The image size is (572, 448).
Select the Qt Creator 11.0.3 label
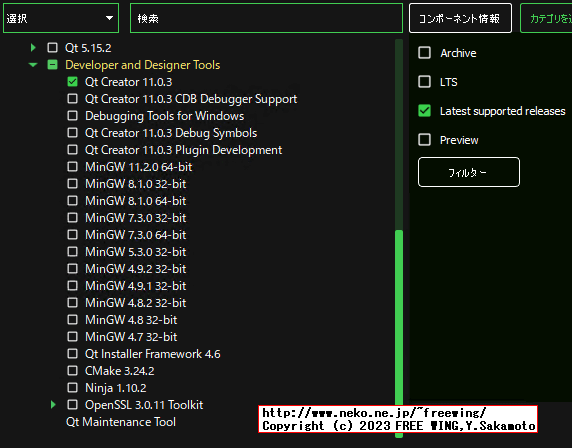(128, 82)
